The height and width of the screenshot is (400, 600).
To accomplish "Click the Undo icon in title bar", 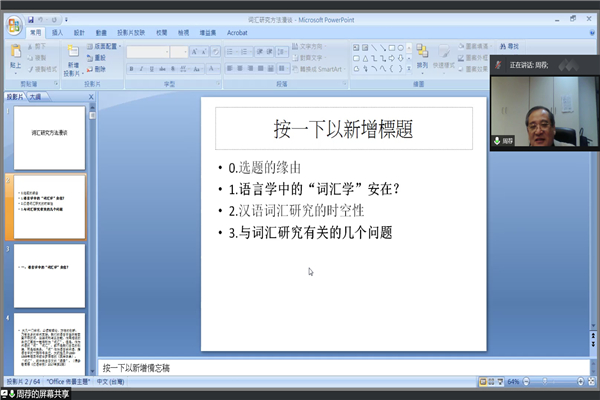I will [43, 18].
